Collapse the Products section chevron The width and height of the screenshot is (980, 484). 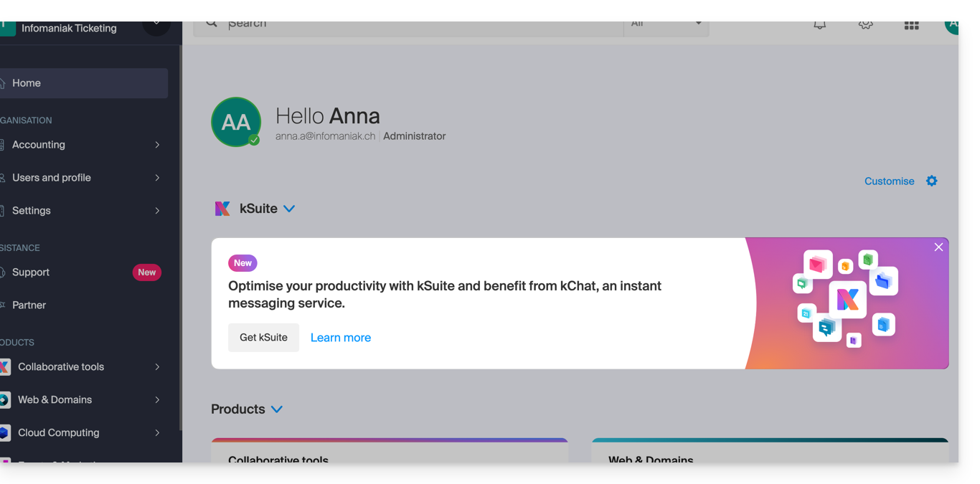[277, 409]
